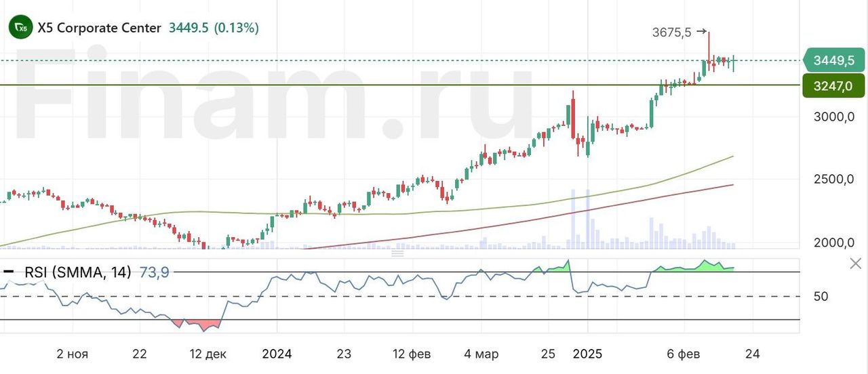Close the RSI indicator panel
868x374 pixels.
855,264
